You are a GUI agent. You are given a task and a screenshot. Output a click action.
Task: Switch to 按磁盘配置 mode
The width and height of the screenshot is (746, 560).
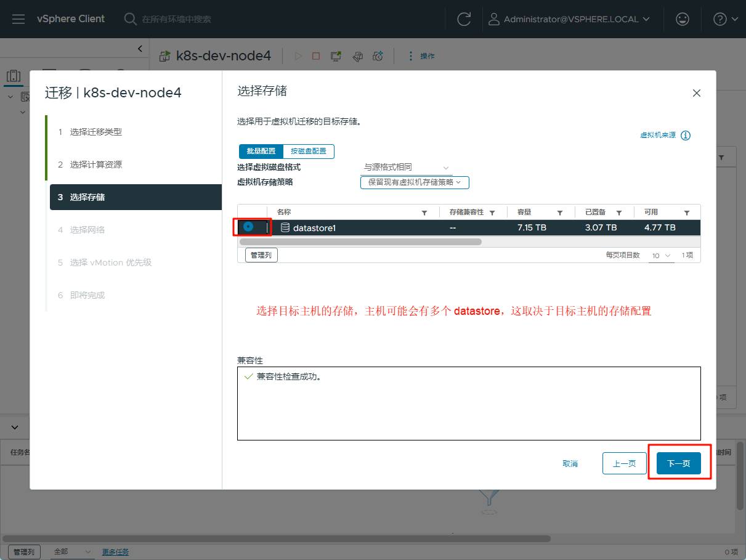coord(309,151)
